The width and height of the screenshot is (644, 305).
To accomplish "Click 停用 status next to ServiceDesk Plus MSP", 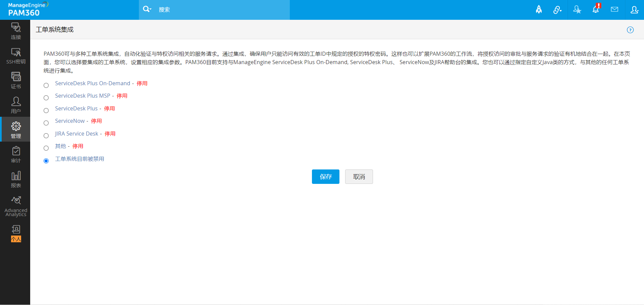I will pyautogui.click(x=122, y=96).
